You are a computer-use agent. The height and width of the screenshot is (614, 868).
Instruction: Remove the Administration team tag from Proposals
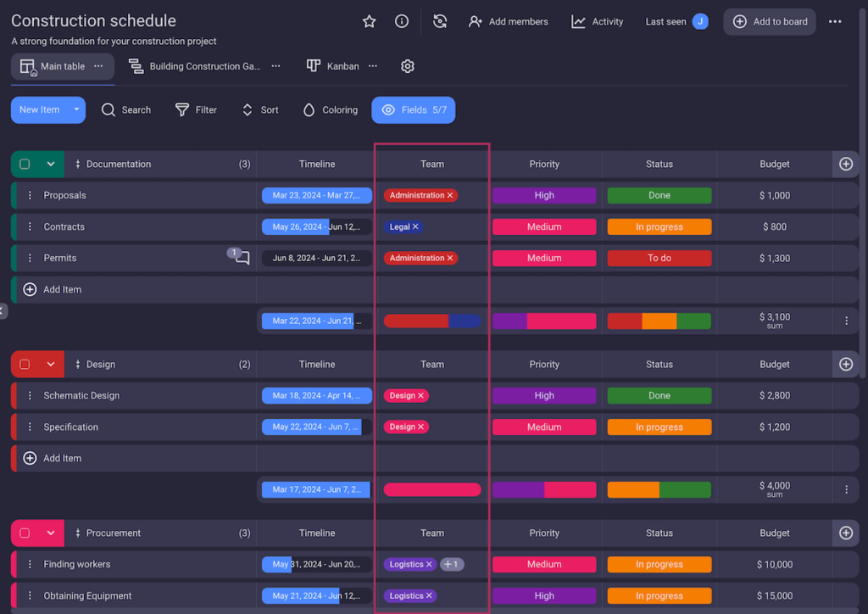[x=450, y=194]
